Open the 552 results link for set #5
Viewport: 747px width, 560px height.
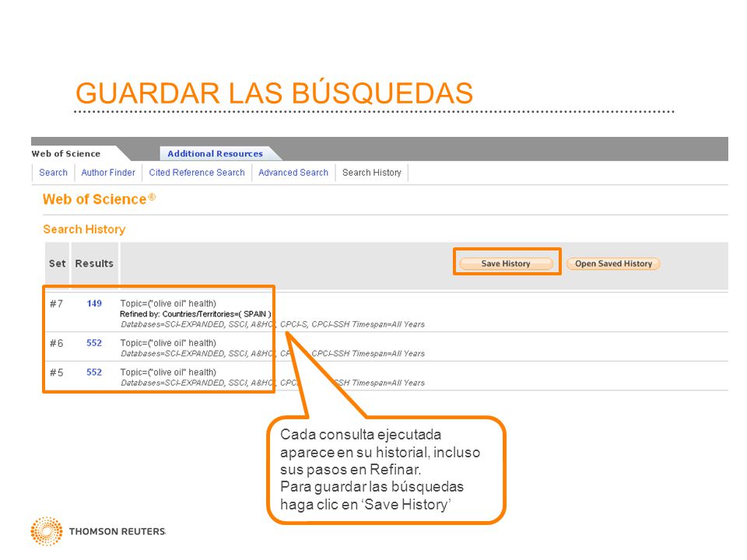[94, 373]
